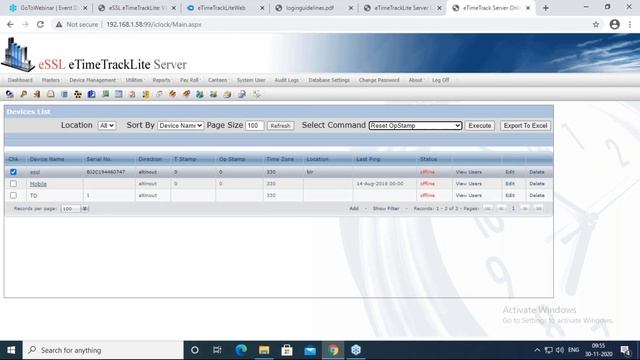Open Microsoft Store from the taskbar
640x360 pixels.
[287, 350]
